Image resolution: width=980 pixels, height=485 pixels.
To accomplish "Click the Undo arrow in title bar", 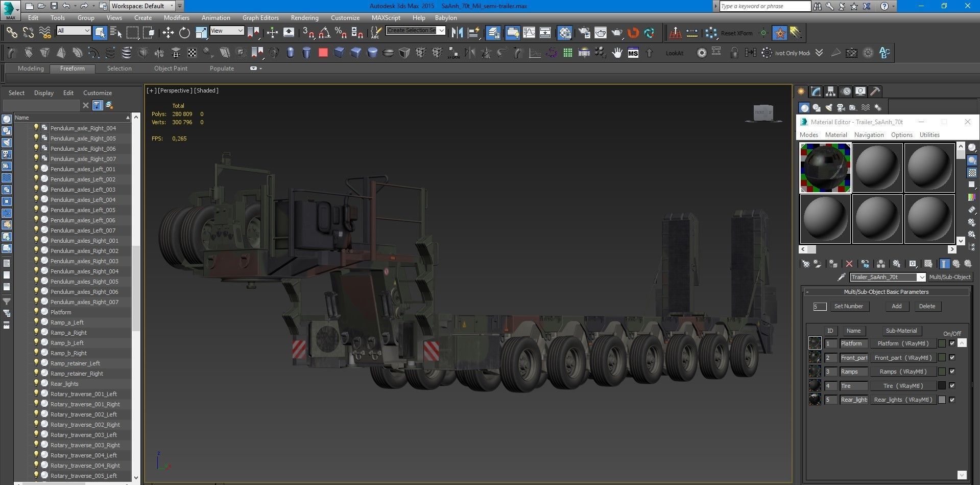I will pos(66,6).
